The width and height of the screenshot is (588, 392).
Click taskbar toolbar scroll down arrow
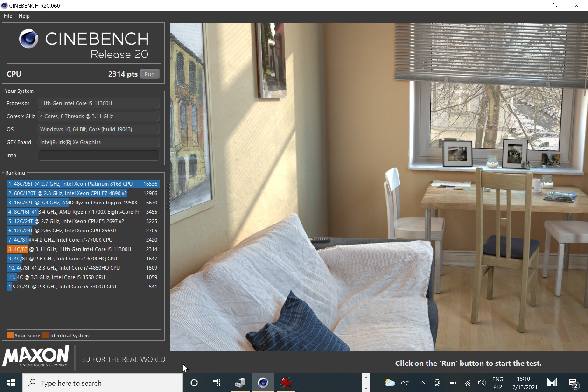366,388
